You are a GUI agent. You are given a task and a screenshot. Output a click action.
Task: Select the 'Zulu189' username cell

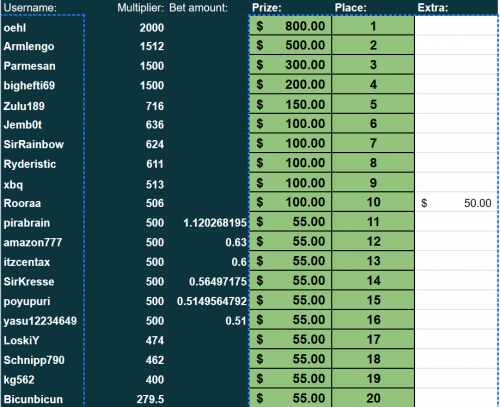pyautogui.click(x=42, y=105)
